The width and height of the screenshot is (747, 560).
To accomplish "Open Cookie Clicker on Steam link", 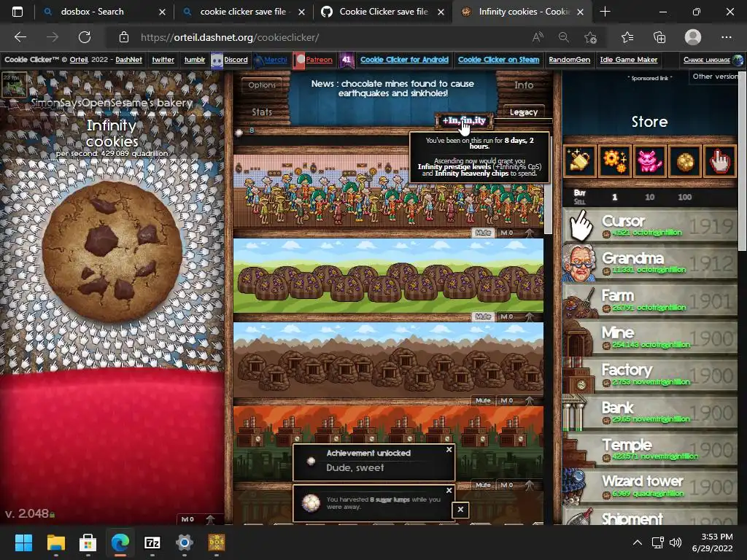I will pos(499,60).
